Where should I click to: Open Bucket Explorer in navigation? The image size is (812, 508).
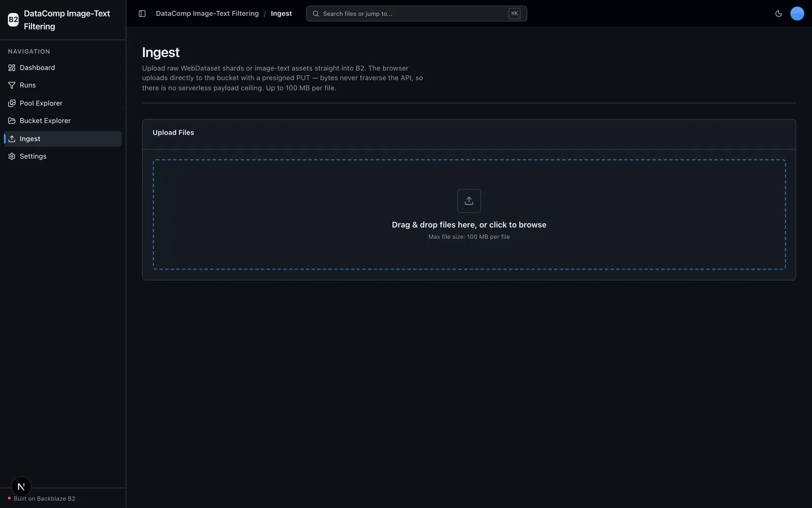(x=63, y=121)
